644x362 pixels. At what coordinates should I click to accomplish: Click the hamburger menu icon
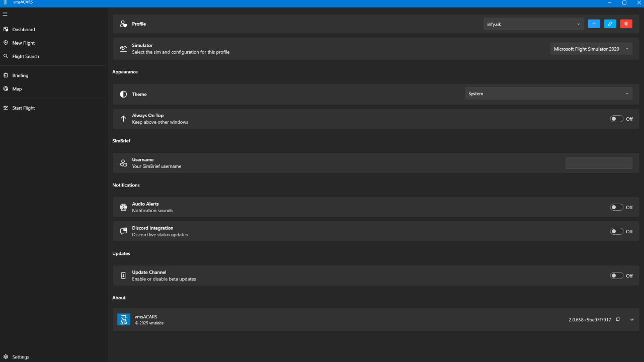click(x=5, y=14)
